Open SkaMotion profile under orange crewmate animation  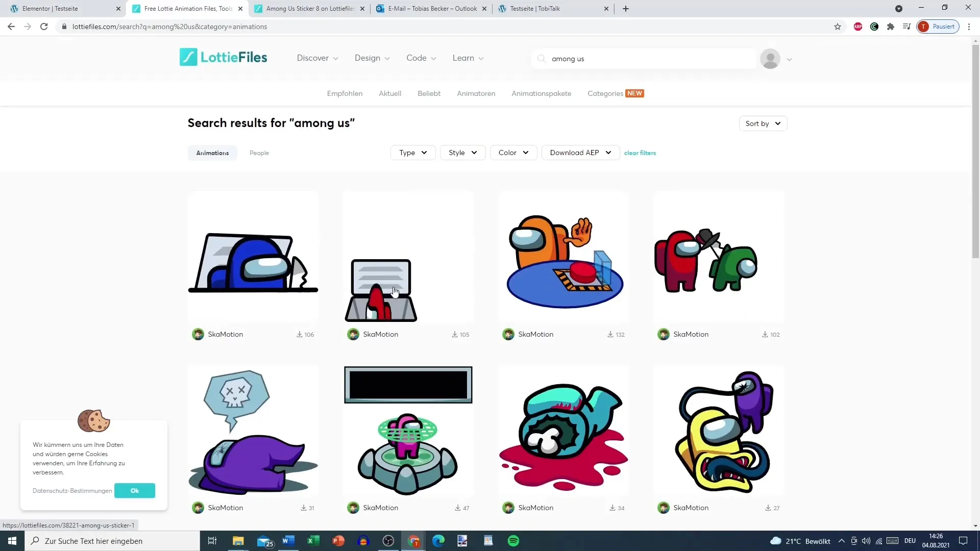[535, 334]
